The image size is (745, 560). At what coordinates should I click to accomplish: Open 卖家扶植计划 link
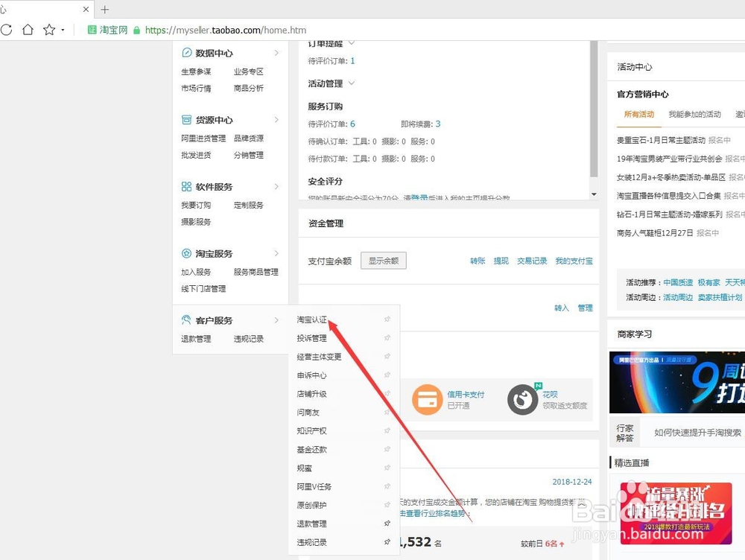click(720, 297)
